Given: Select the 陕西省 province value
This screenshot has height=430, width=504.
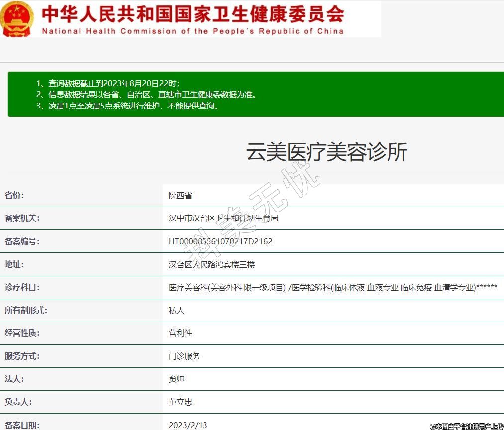Looking at the screenshot, I should (x=180, y=195).
